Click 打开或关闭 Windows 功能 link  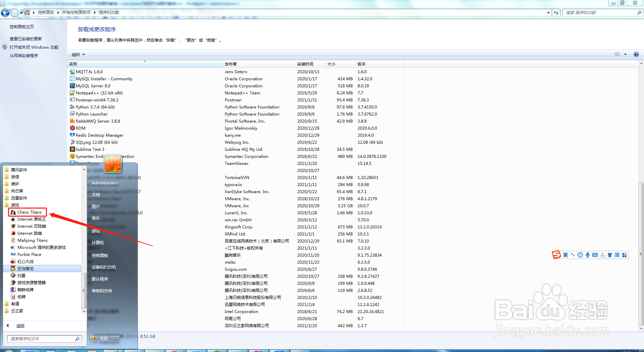tap(34, 47)
